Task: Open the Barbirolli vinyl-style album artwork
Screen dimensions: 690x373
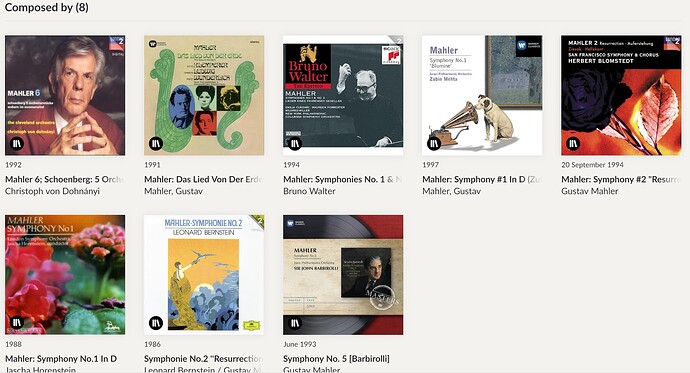Action: (343, 275)
